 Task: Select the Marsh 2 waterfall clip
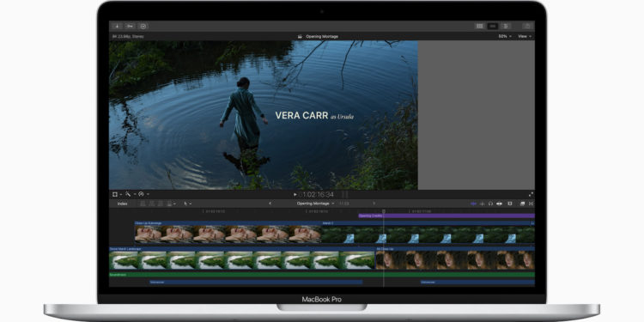click(426, 232)
